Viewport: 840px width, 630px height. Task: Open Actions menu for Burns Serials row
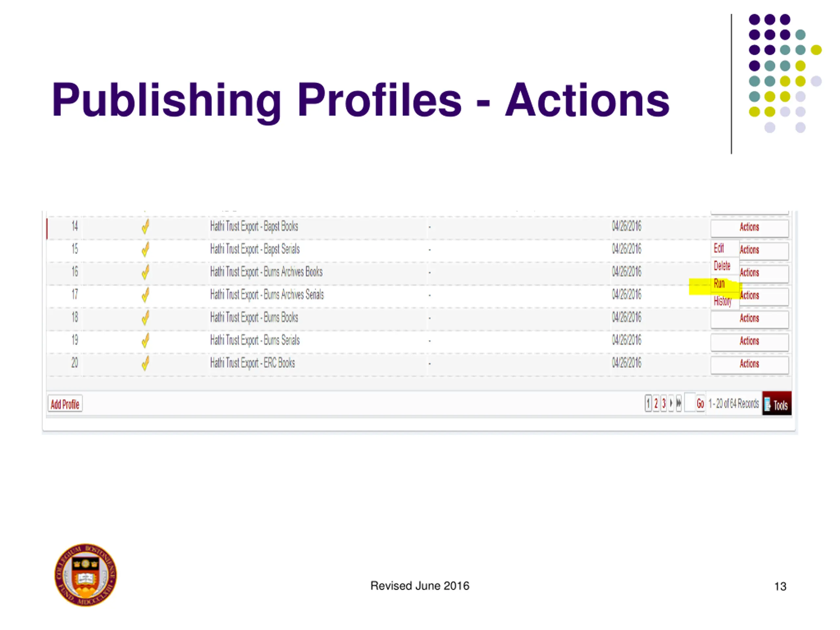[x=749, y=342]
